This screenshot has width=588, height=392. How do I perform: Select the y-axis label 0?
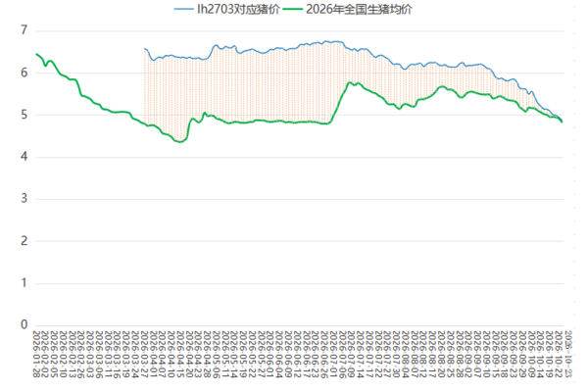click(24, 324)
